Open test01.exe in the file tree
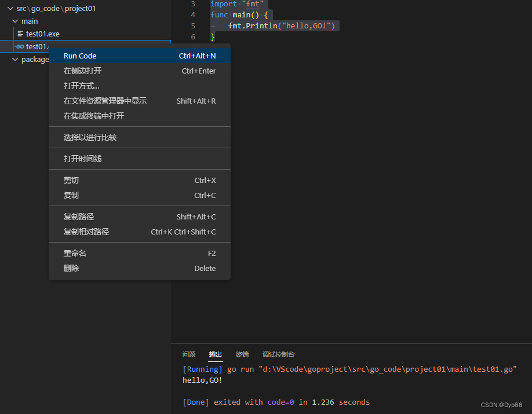The image size is (532, 414). (x=43, y=34)
